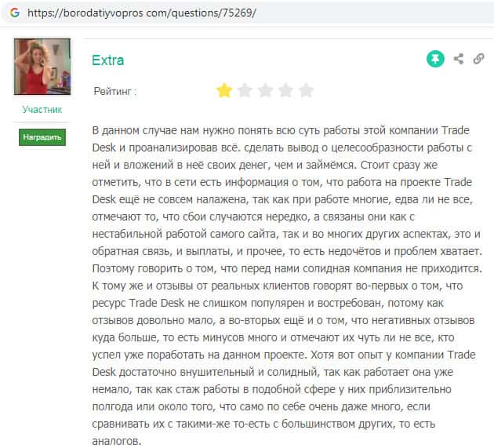Open the Extra username link

(x=107, y=60)
